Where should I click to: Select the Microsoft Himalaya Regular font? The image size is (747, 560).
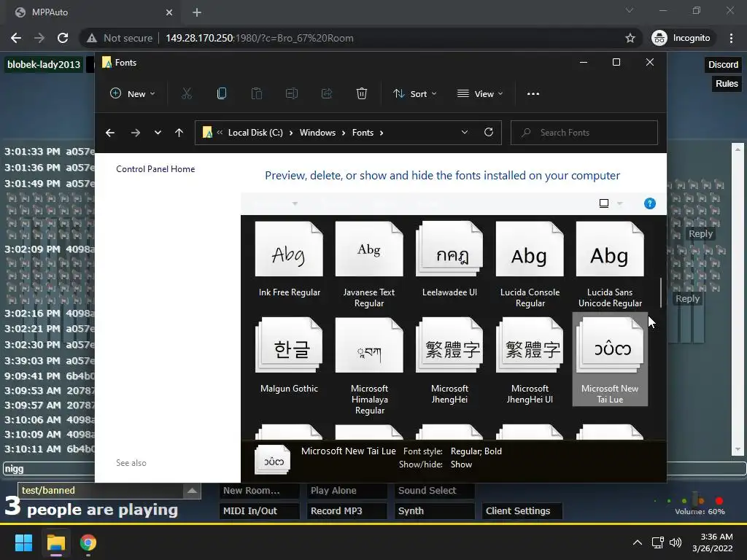click(x=369, y=366)
